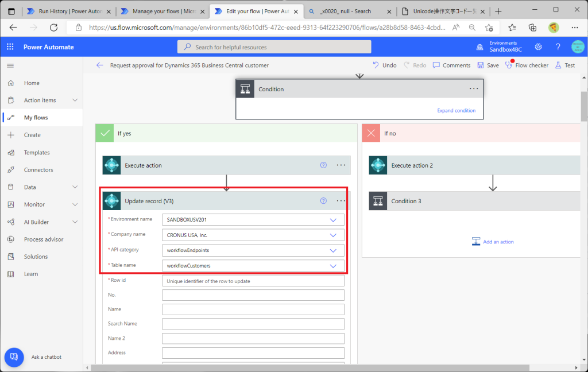Add this page to favorites

(489, 28)
